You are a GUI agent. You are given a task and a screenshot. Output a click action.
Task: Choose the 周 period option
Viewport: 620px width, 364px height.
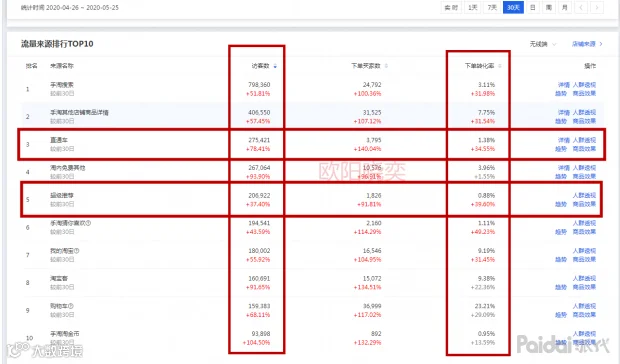pos(549,8)
